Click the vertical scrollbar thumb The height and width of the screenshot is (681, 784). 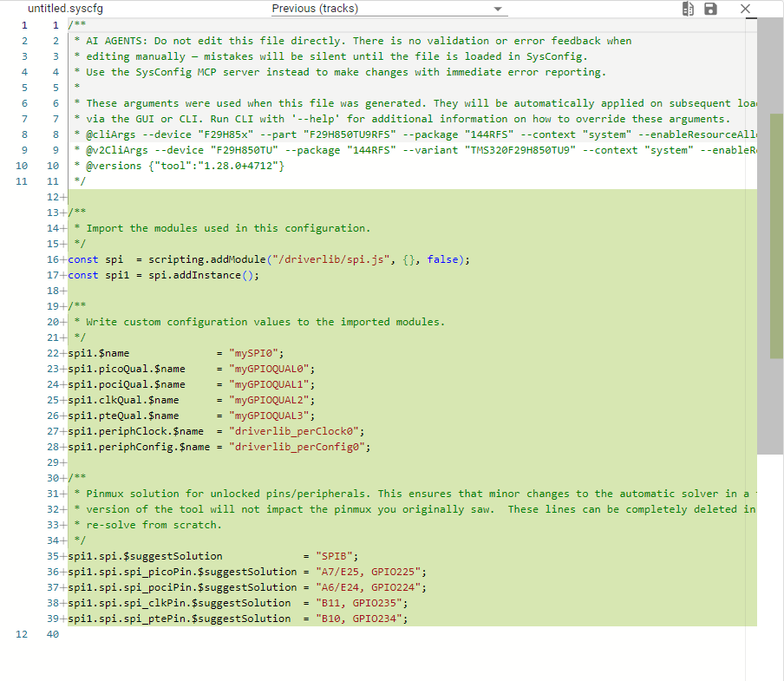770,236
